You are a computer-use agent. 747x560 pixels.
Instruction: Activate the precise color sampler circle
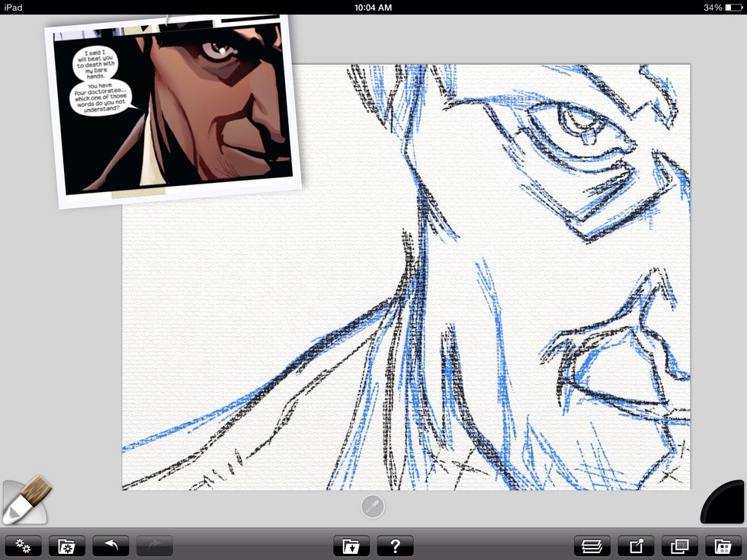373,506
